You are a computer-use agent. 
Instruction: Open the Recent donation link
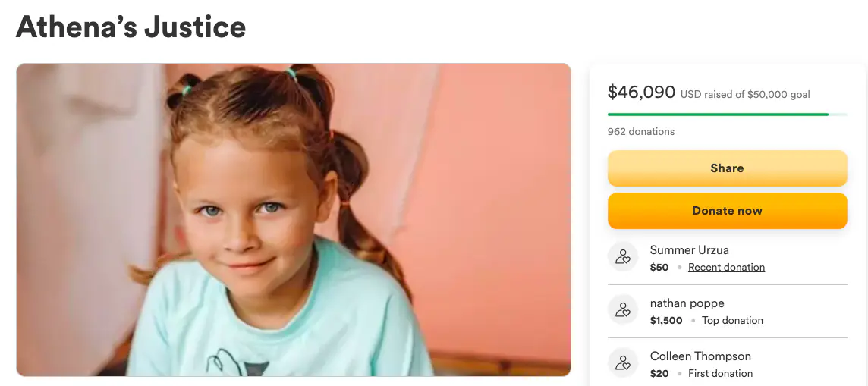pos(726,268)
